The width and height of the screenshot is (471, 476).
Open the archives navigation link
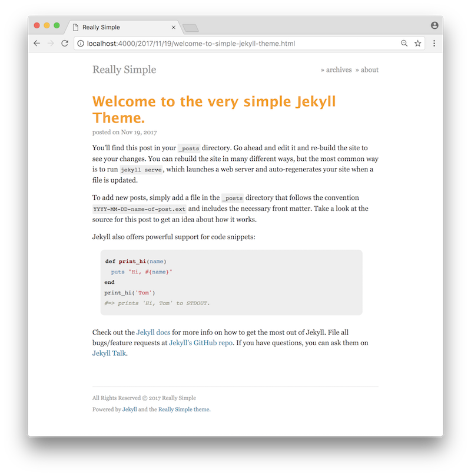click(x=339, y=70)
